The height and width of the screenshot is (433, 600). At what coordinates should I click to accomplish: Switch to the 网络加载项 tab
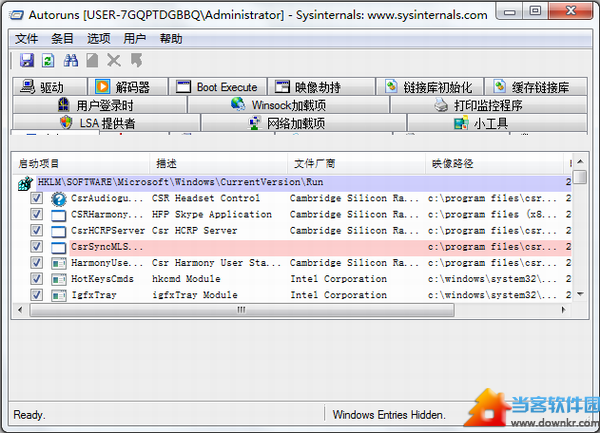tap(304, 123)
